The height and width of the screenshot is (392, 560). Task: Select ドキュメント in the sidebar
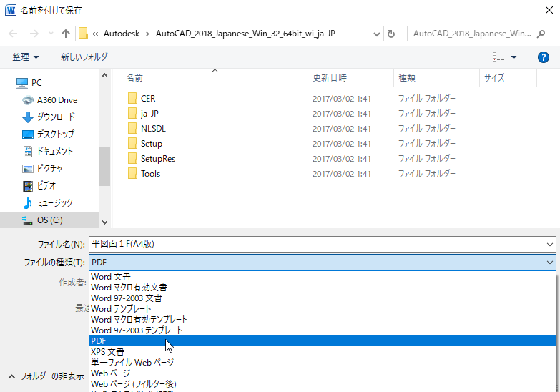(x=48, y=152)
